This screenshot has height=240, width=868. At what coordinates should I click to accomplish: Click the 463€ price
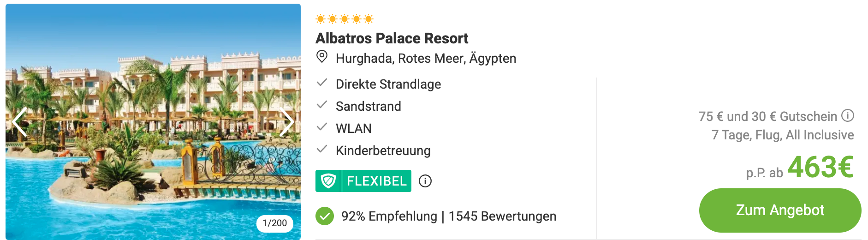[x=820, y=167]
